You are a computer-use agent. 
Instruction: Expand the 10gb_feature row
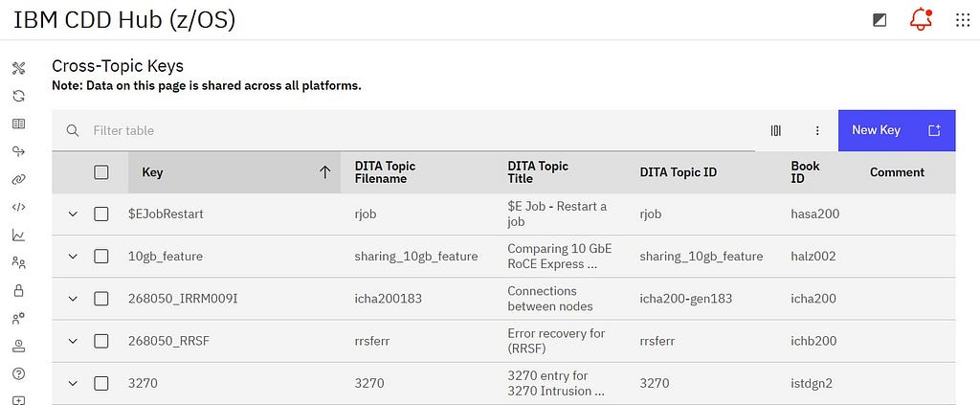pyautogui.click(x=73, y=257)
